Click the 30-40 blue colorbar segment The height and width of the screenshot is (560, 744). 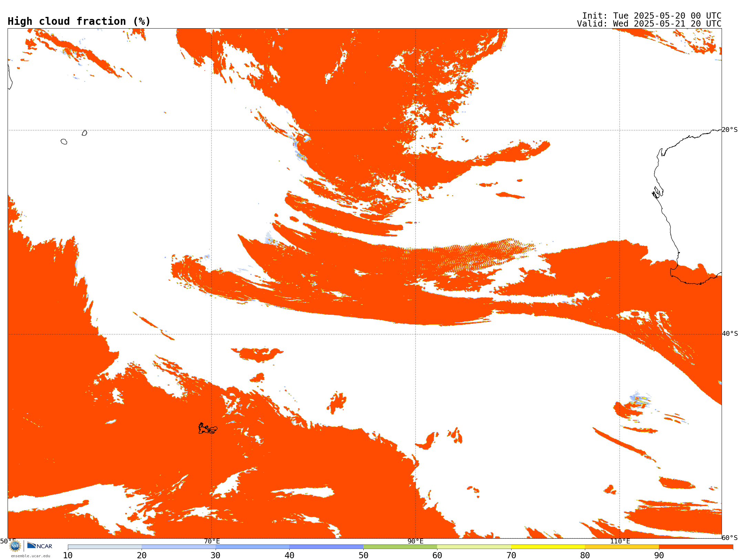(252, 547)
